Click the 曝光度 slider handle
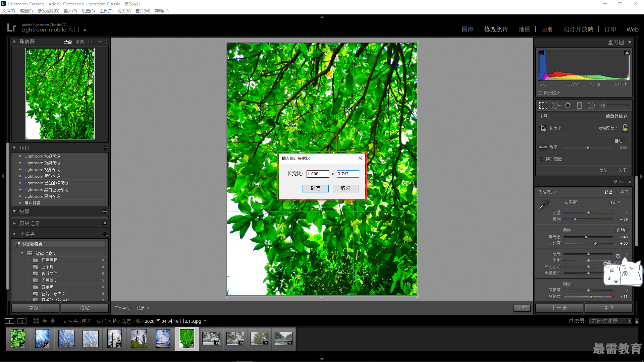Screen dimensions: 644x362 pyautogui.click(x=586, y=237)
